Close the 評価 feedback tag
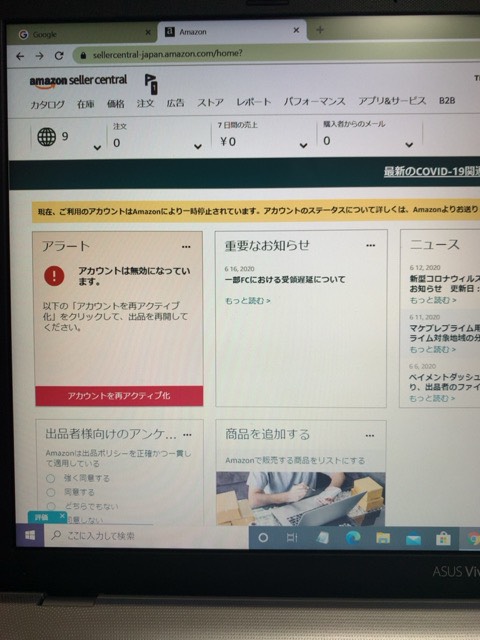The width and height of the screenshot is (480, 640). point(62,516)
